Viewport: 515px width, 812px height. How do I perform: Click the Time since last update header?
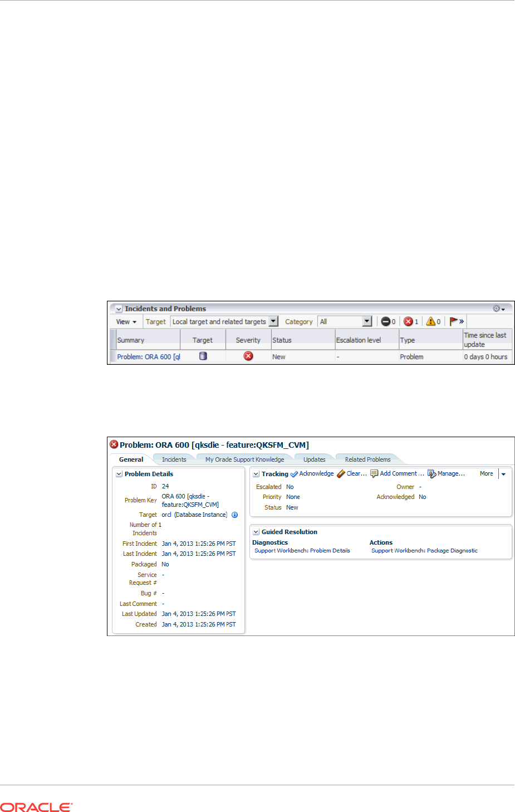487,340
